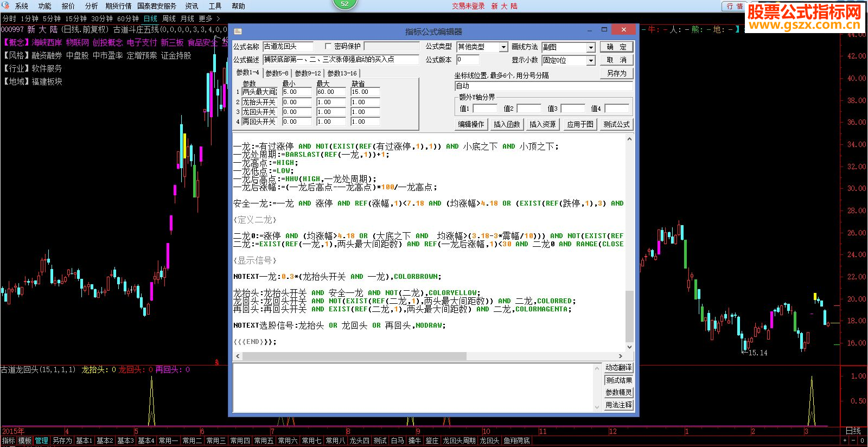
Task: Click the 测试公式 button
Action: click(x=616, y=124)
